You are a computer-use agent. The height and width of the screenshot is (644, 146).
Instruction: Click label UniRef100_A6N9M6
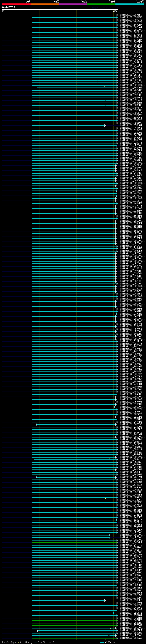click(x=131, y=394)
